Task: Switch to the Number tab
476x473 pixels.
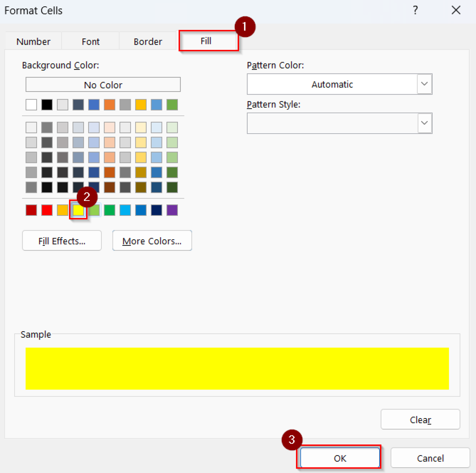Action: coord(33,41)
